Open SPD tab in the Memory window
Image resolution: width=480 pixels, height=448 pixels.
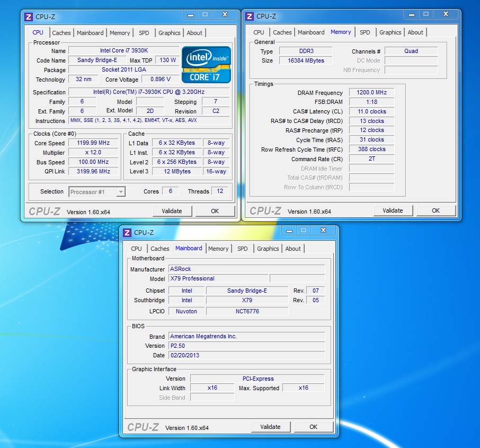point(365,32)
